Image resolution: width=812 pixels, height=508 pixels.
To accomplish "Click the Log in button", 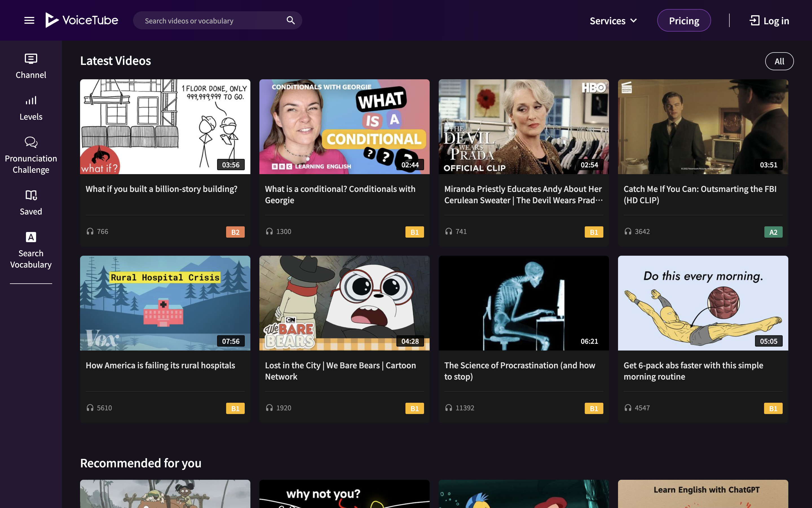I will tap(769, 21).
